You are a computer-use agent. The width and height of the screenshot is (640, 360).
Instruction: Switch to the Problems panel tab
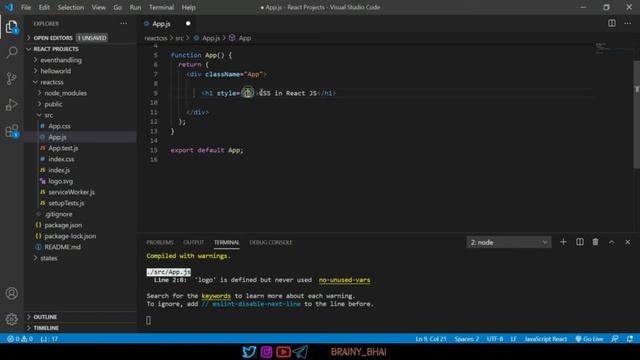click(x=160, y=242)
